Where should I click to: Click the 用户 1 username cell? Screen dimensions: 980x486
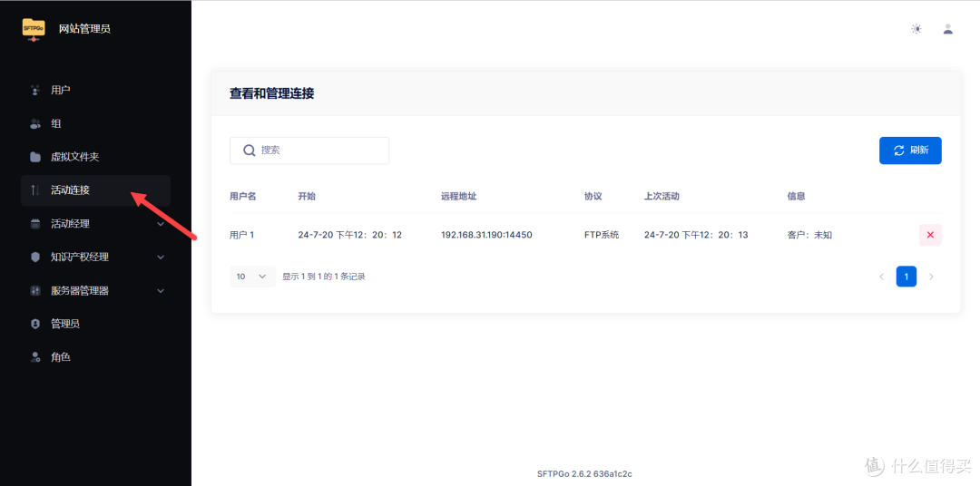pyautogui.click(x=242, y=236)
